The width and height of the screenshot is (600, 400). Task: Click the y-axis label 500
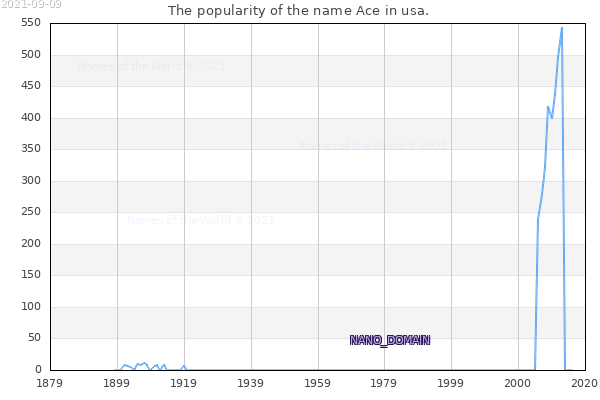(31, 54)
